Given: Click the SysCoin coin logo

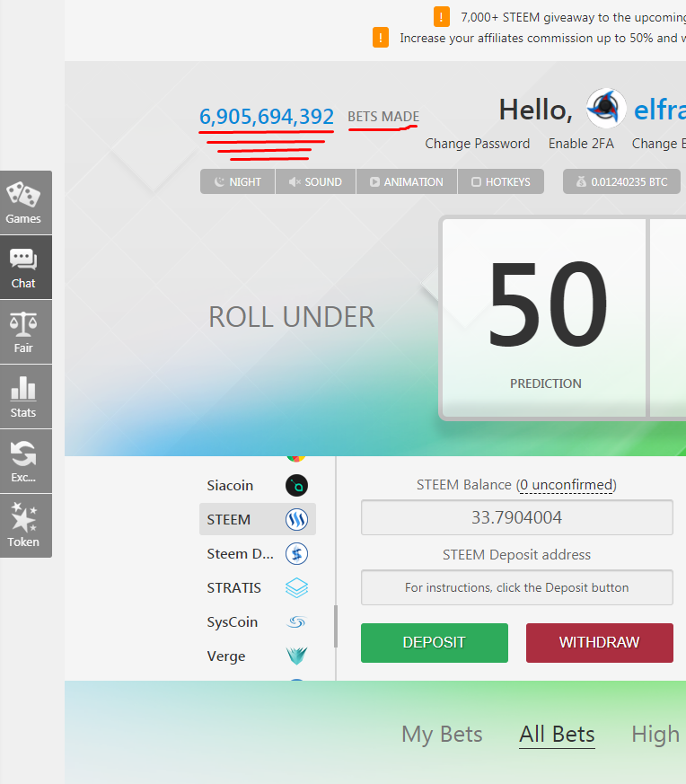Looking at the screenshot, I should click(296, 622).
